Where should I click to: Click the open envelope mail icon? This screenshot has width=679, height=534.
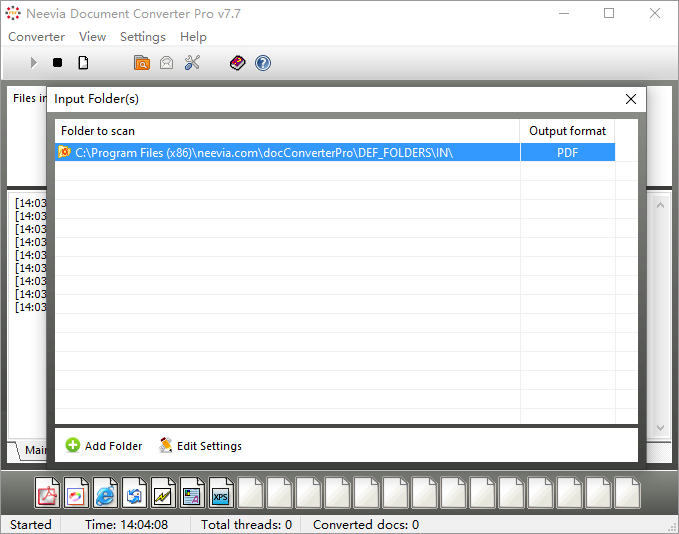pos(166,63)
